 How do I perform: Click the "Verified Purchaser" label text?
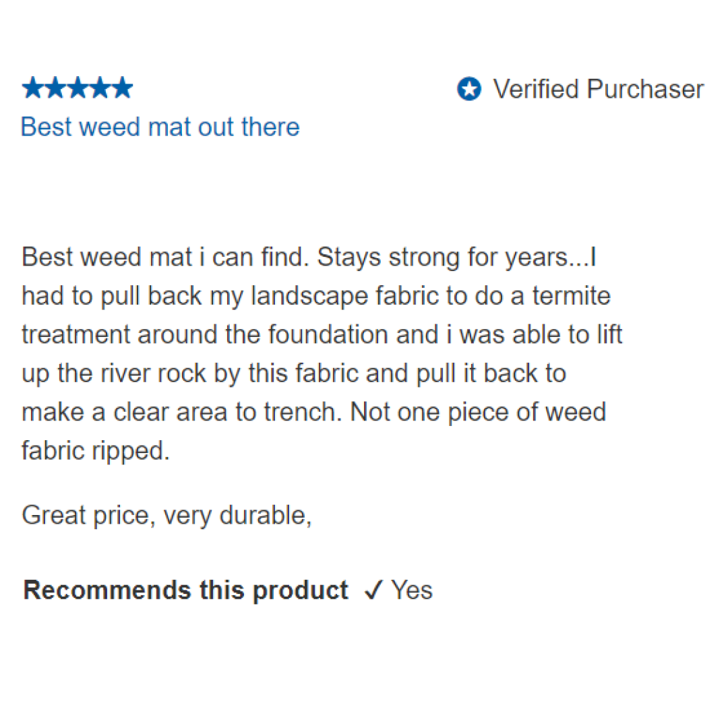599,89
